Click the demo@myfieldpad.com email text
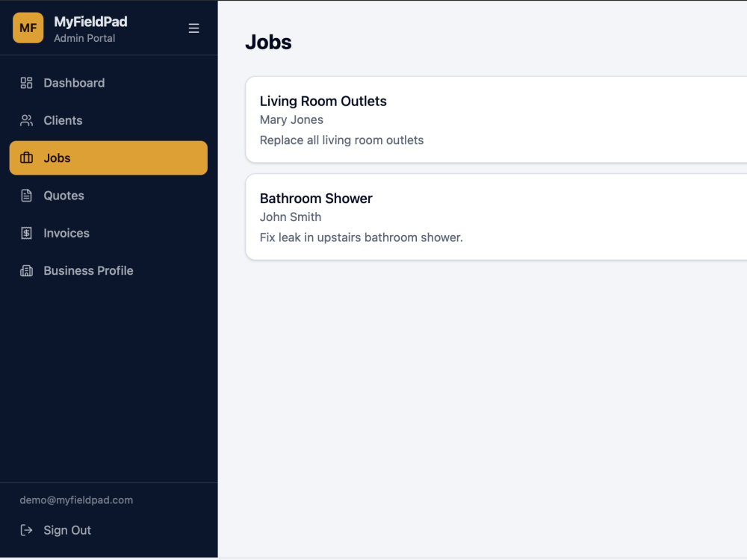Screen dimensions: 747x560 (76, 500)
